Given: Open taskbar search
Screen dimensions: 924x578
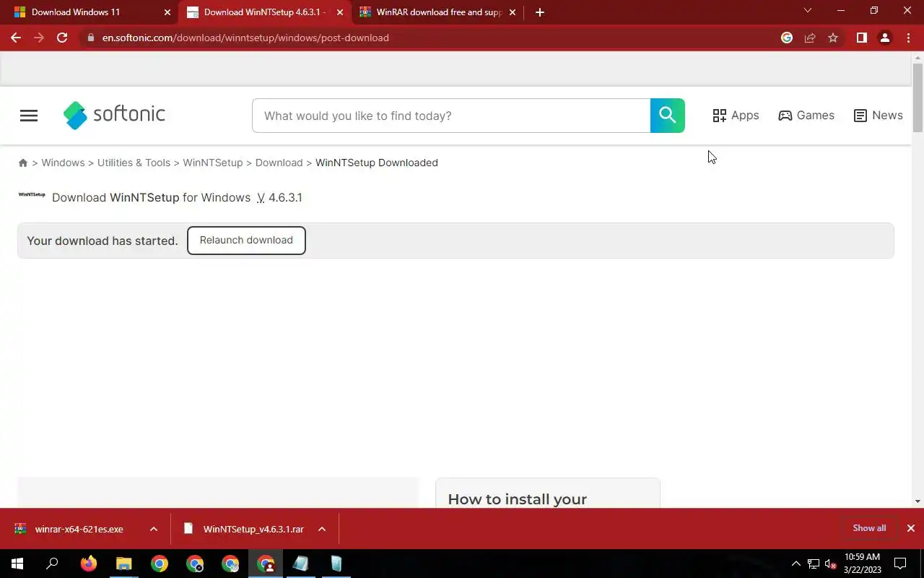Looking at the screenshot, I should click(x=52, y=564).
